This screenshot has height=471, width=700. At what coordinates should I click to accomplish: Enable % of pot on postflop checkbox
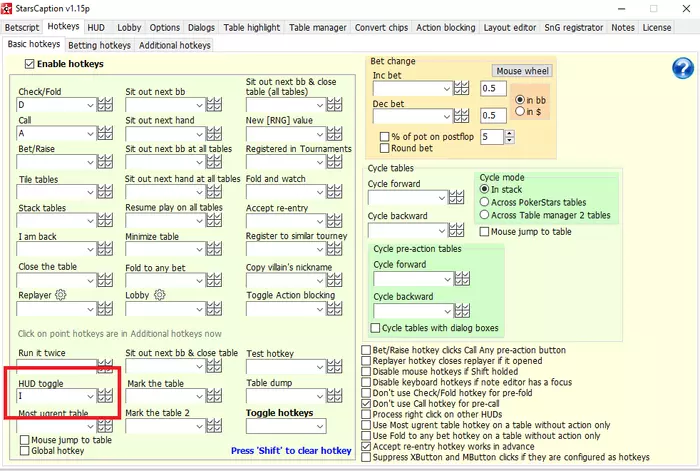point(384,137)
